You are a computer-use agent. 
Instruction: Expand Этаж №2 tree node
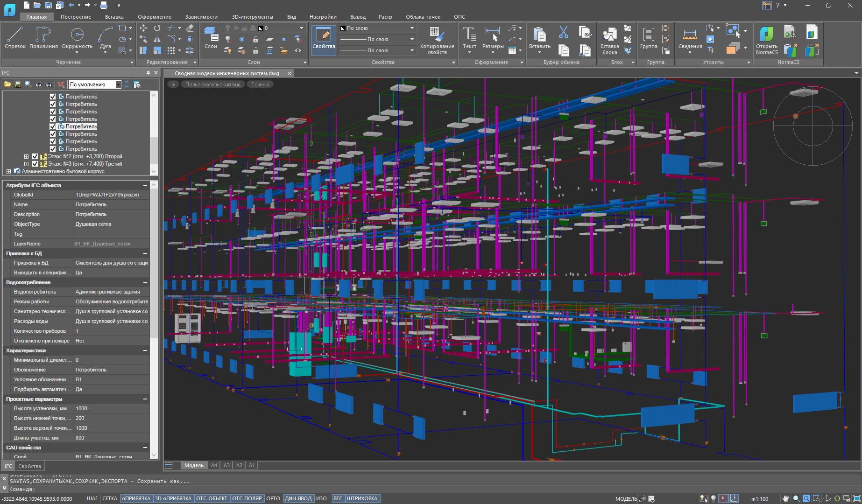pyautogui.click(x=26, y=156)
